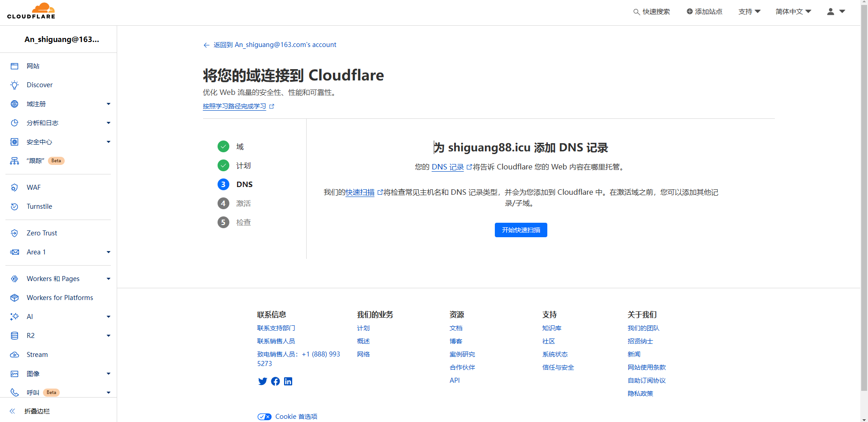Viewport: 868px width, 422px height.
Task: Select the 激活 step
Action: [x=234, y=203]
